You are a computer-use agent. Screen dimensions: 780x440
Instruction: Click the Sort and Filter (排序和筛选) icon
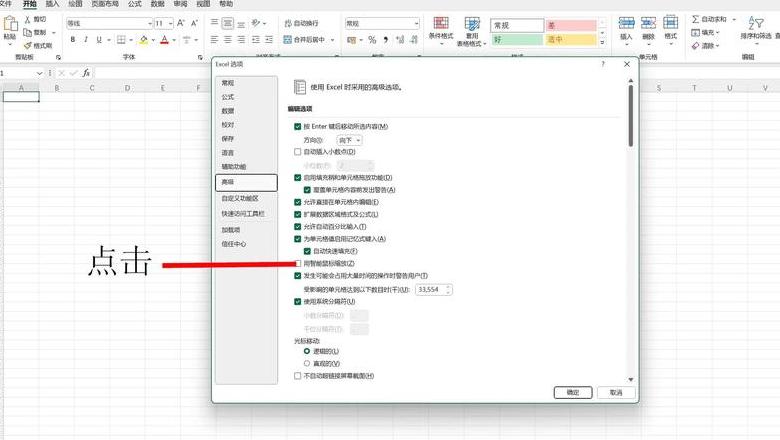pos(756,22)
